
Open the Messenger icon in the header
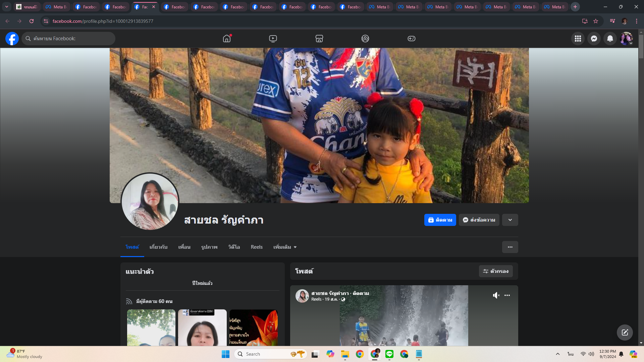coord(594,39)
